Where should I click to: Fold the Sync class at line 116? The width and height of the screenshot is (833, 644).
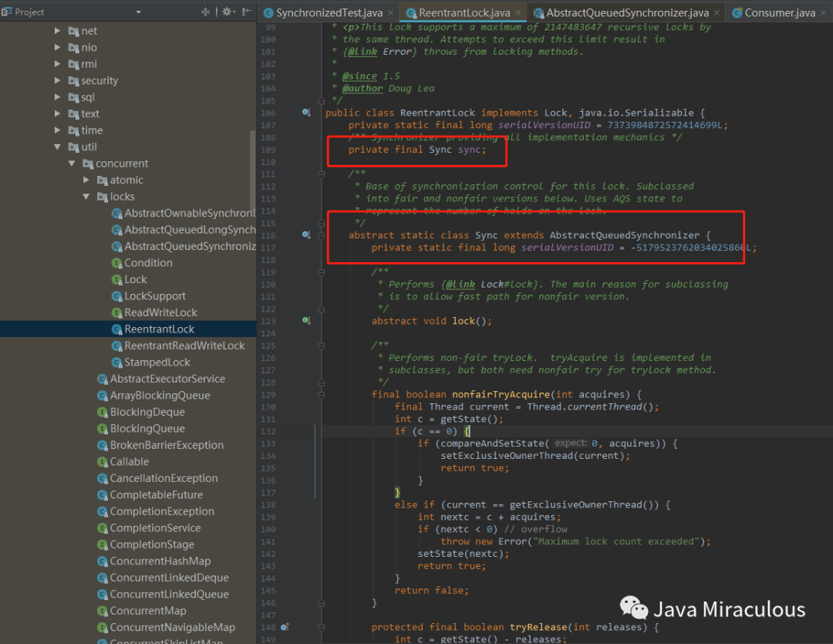pos(321,235)
